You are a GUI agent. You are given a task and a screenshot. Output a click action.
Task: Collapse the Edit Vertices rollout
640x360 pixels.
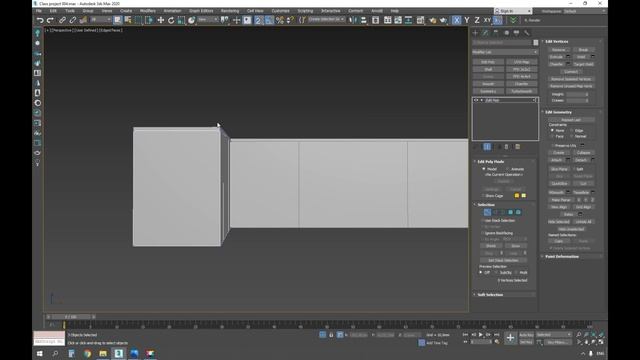[x=557, y=42]
